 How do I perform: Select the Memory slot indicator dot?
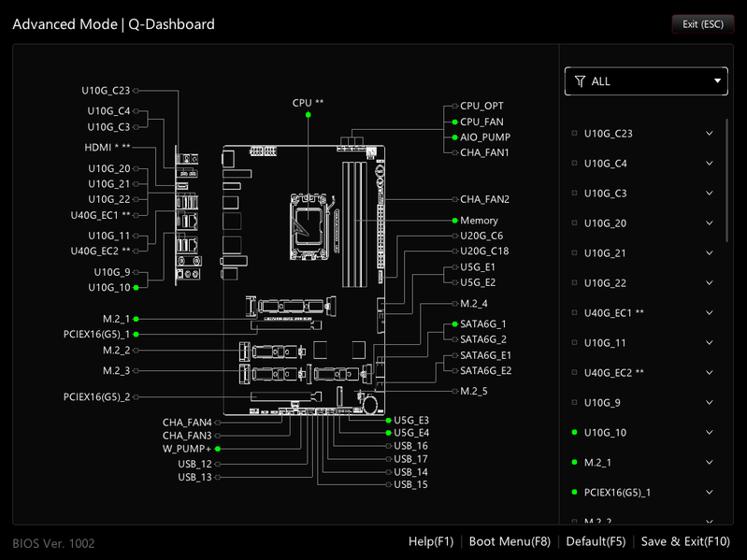click(455, 221)
